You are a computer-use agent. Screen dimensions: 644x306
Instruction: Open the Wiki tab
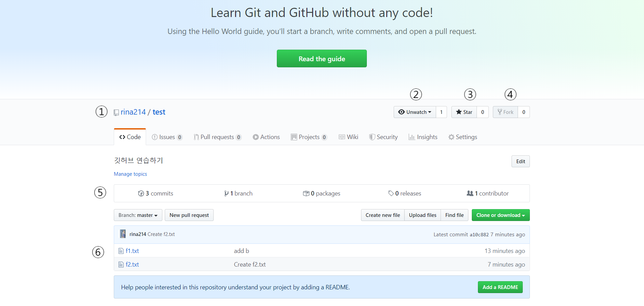coord(348,137)
